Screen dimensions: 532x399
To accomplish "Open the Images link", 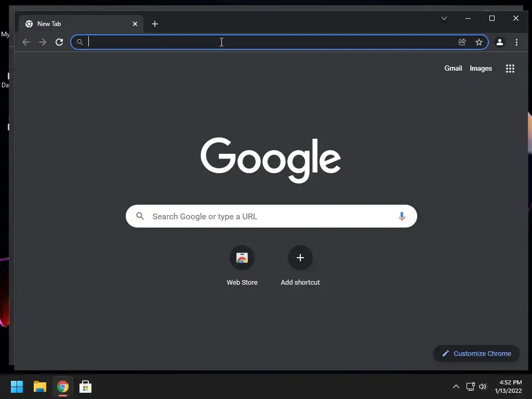I will [481, 68].
